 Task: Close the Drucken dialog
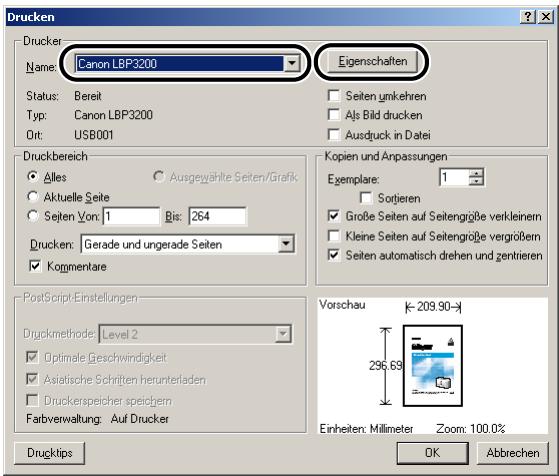[546, 17]
